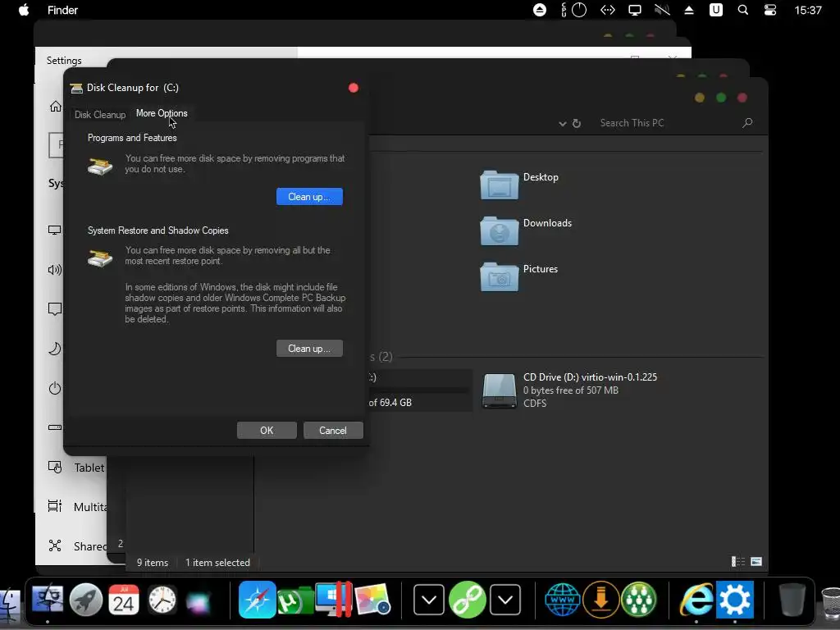
Task: Click the green chain link icon in dock
Action: [x=467, y=600]
